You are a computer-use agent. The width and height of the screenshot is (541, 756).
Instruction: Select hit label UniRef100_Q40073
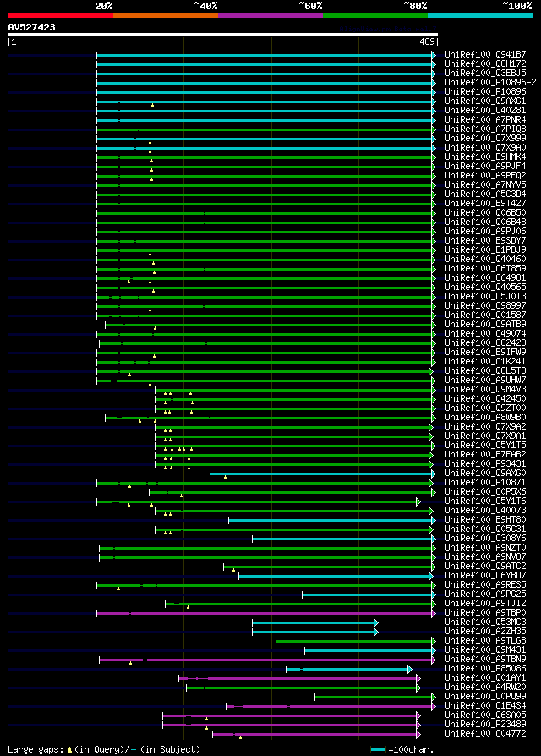point(485,511)
